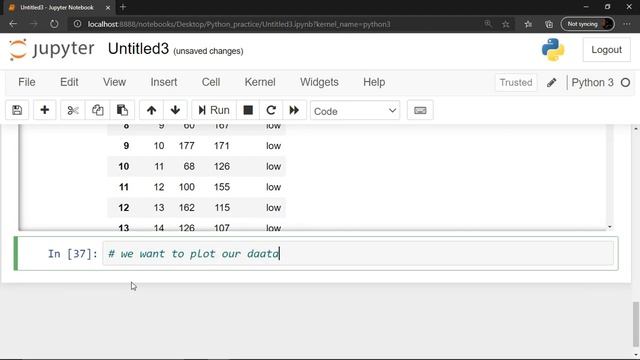View site information icon in address bar
Screen dimensions: 640x360
(77, 24)
